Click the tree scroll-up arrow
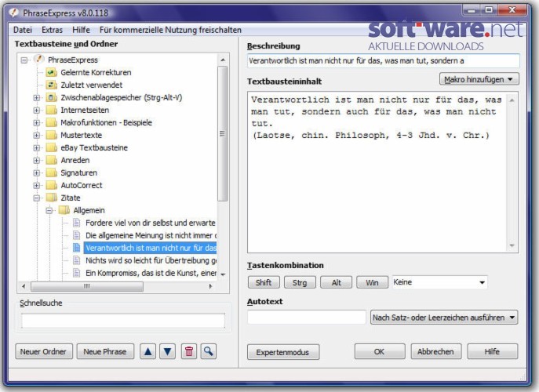This screenshot has width=539, height=392. click(223, 60)
